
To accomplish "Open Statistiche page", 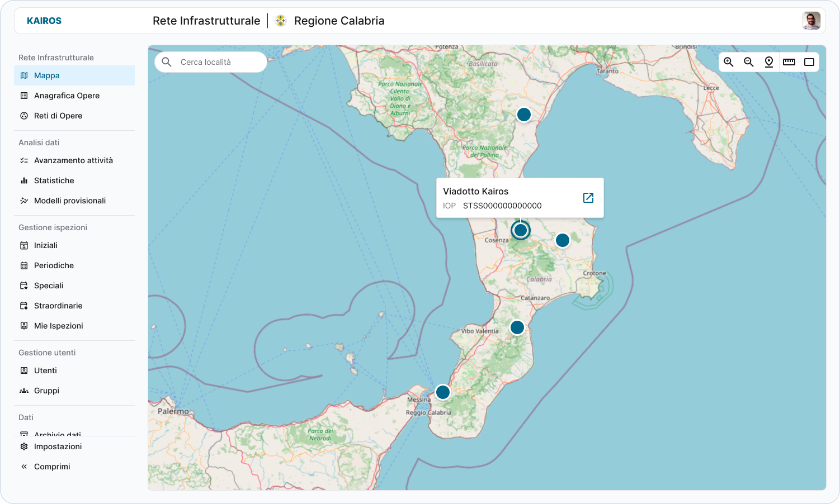I will click(74, 180).
